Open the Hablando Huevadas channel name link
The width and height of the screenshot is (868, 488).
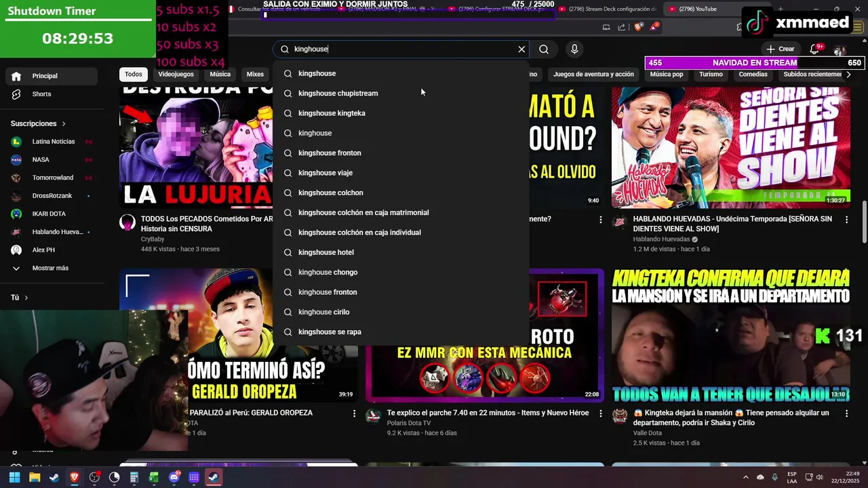[661, 239]
